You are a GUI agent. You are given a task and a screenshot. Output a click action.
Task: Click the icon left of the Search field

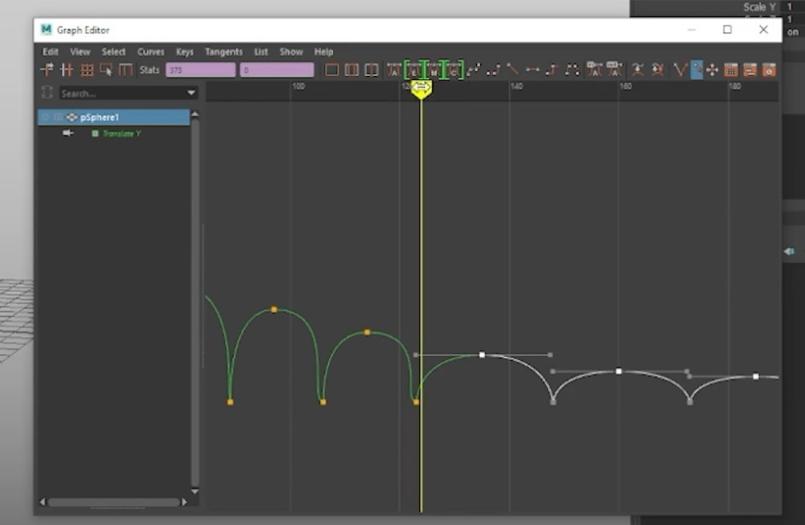pos(47,93)
